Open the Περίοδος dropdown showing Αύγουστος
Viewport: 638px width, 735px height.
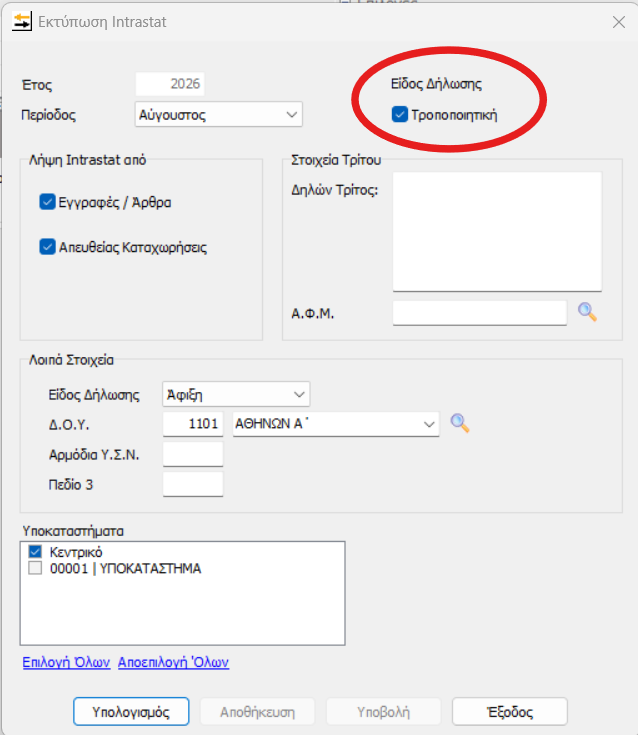click(219, 114)
